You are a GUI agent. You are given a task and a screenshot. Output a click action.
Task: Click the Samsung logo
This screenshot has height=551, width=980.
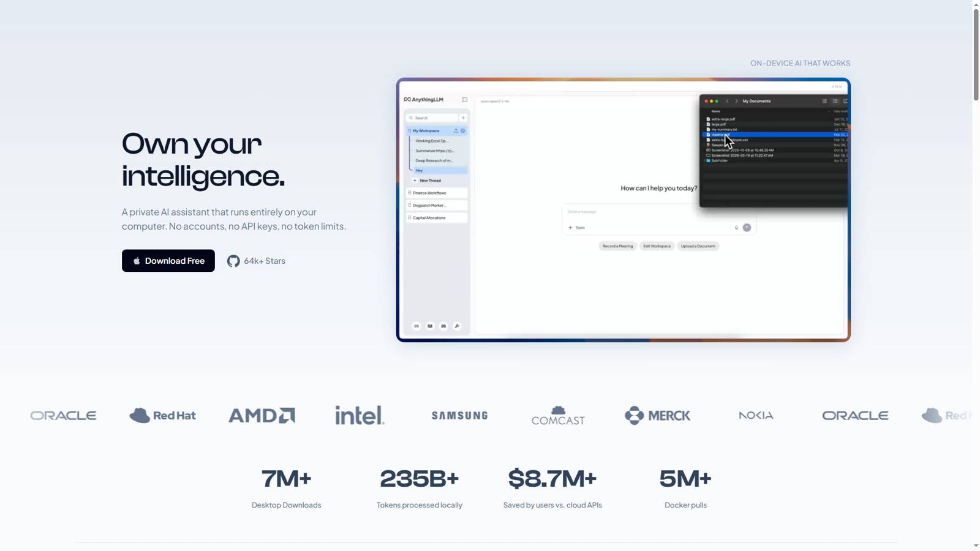(x=460, y=416)
